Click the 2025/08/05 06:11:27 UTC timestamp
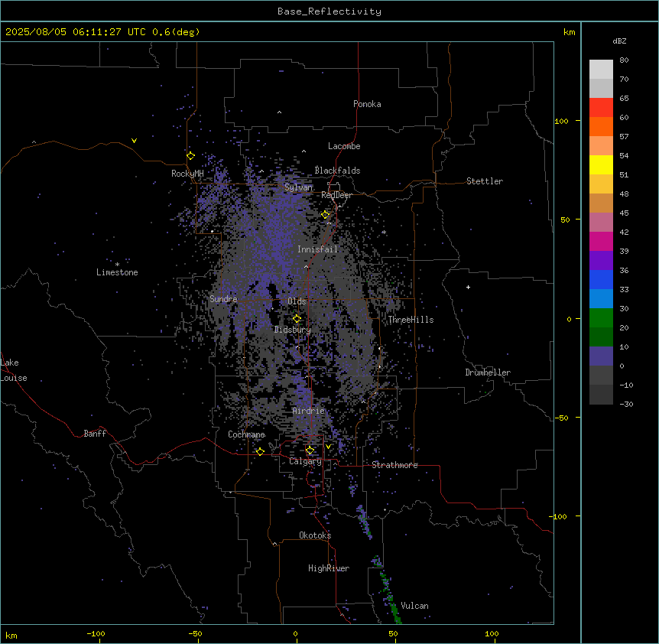The width and height of the screenshot is (659, 644). click(76, 32)
